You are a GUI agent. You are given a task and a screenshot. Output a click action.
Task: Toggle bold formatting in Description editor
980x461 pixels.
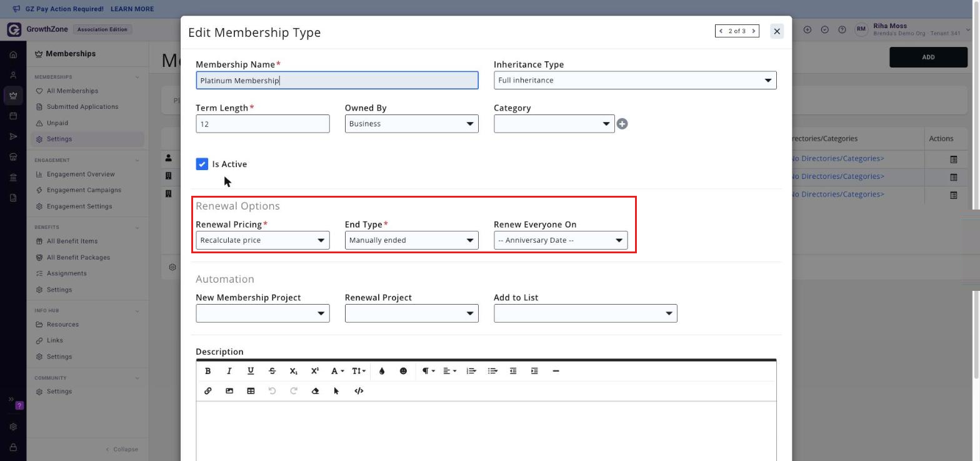tap(208, 371)
